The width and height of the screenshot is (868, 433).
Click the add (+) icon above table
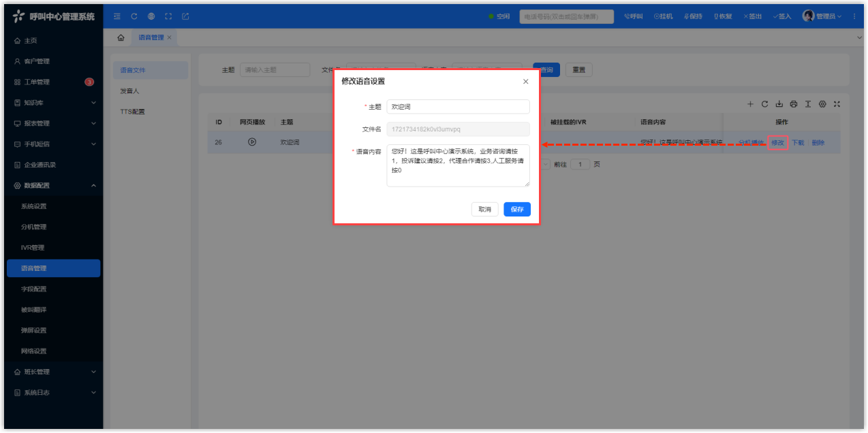click(750, 104)
